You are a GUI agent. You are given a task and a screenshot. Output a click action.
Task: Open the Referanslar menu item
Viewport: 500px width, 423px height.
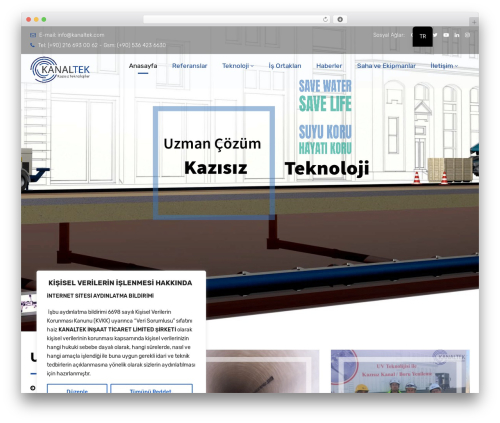[x=189, y=66]
